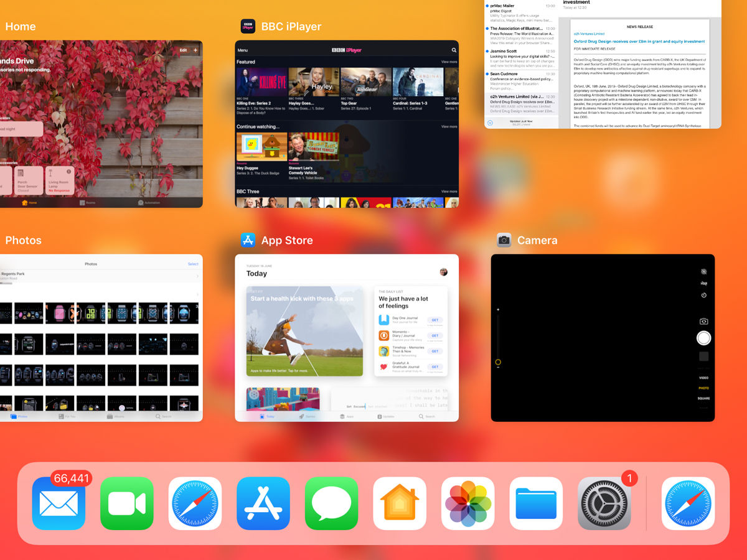The image size is (747, 560).
Task: Open View more next to Continue watching
Action: 448,125
